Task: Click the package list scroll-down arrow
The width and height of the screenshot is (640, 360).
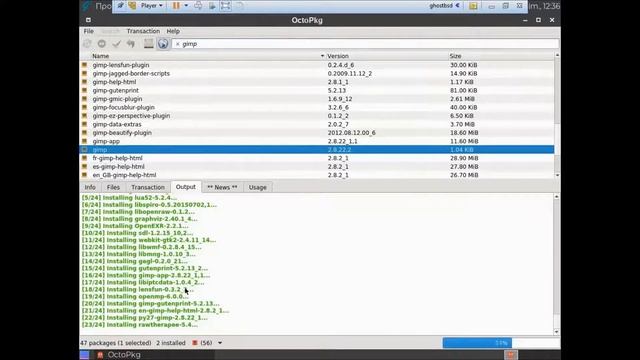Action: (557, 175)
